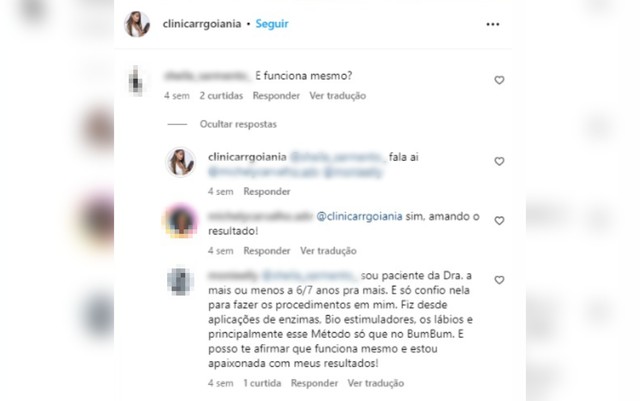Like the 'E funciona mesmo?' comment

tap(499, 80)
